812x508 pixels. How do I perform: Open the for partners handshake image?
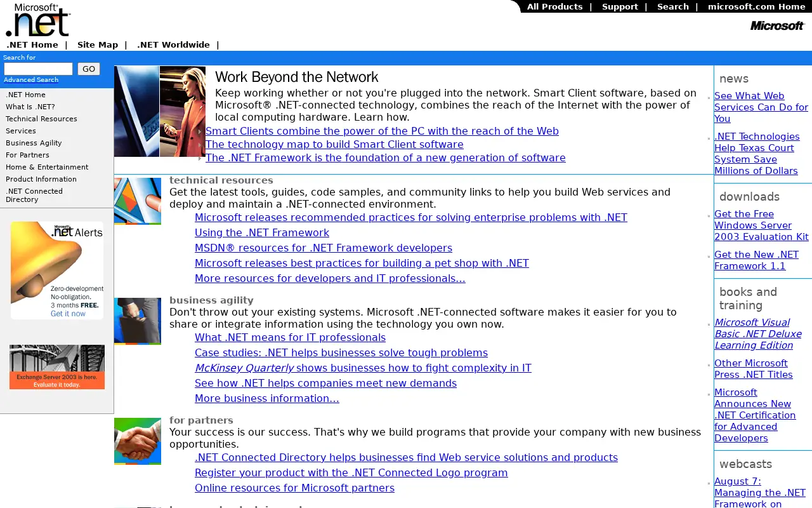tap(138, 441)
